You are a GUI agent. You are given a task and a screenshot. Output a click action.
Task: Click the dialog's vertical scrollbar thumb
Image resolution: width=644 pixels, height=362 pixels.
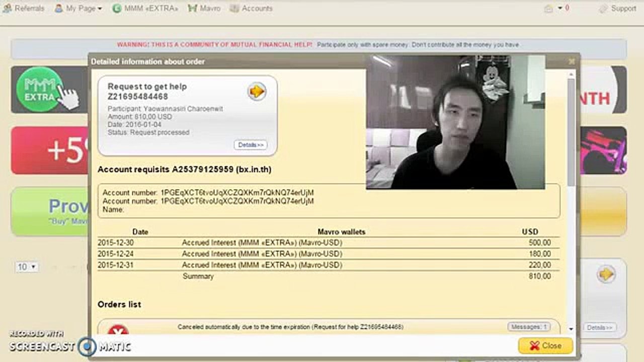571,133
